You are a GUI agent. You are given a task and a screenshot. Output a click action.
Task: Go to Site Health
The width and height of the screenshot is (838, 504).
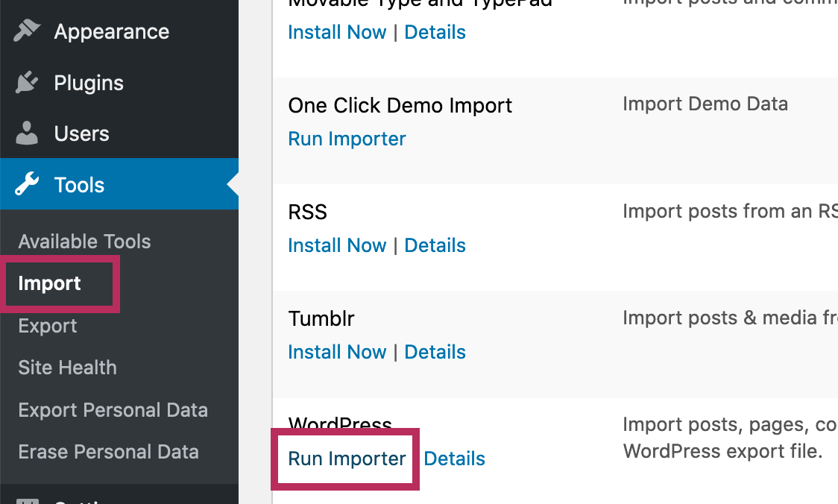pyautogui.click(x=67, y=368)
